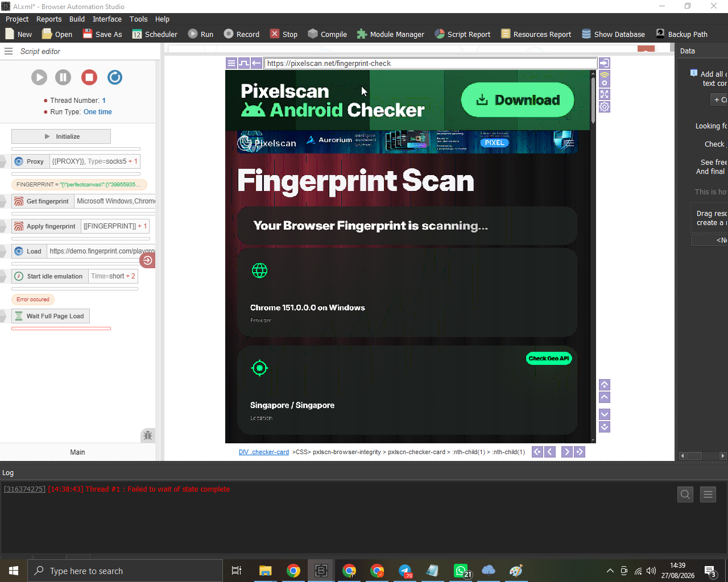Open the browser panel menu icon
This screenshot has height=582, width=728.
231,63
